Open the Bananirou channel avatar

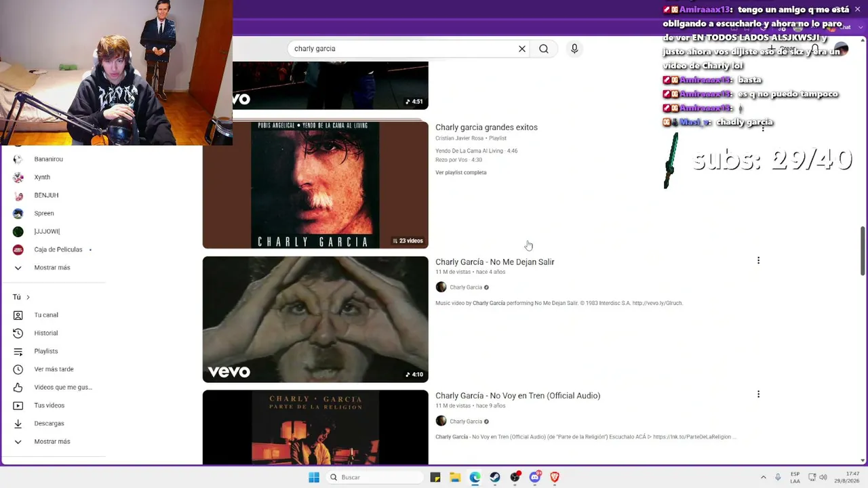pyautogui.click(x=18, y=159)
